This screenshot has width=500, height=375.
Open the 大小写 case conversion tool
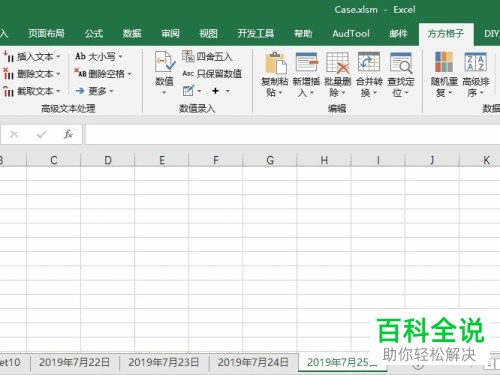(x=99, y=56)
